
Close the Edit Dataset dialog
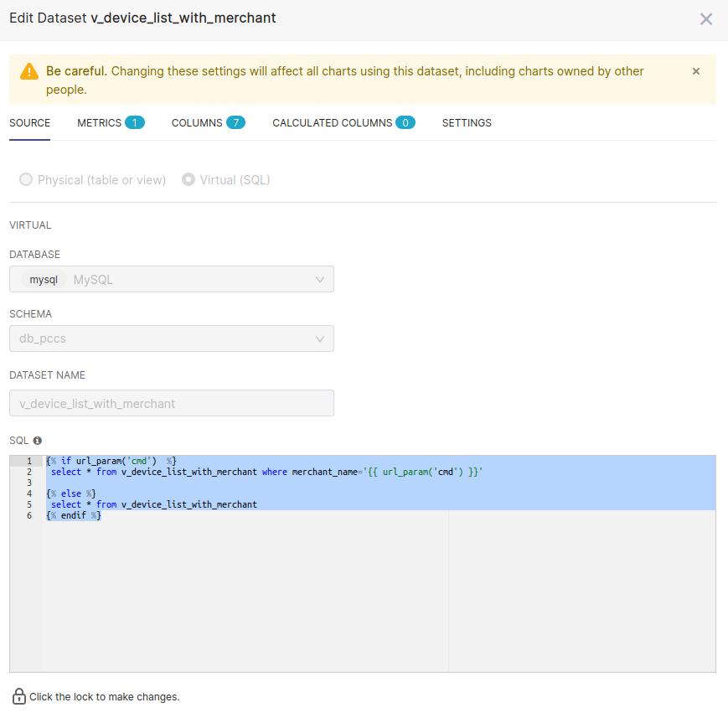[706, 19]
